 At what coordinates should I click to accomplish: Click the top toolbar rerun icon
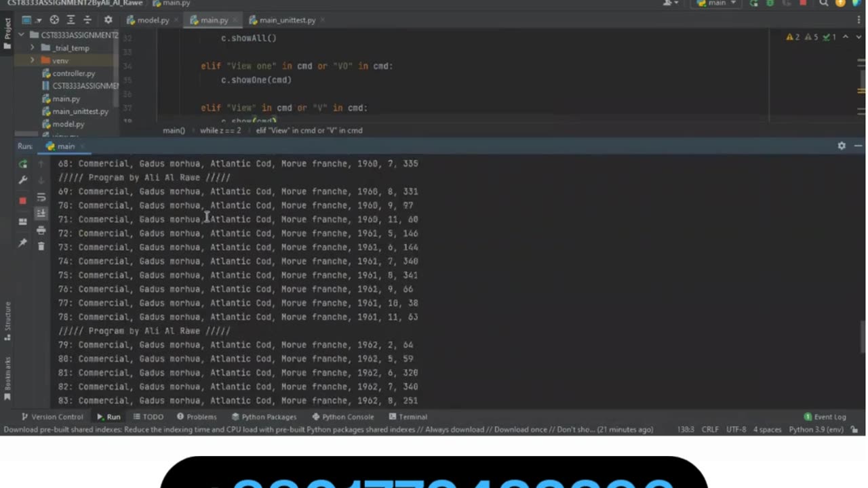(754, 3)
